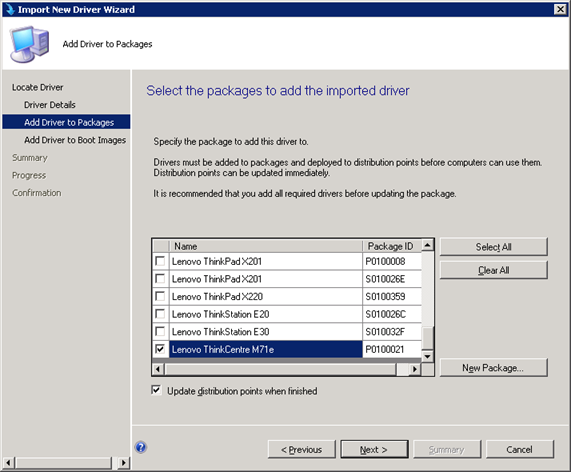This screenshot has width=571, height=472.
Task: Open the Driver Details wizard step
Action: (50, 105)
